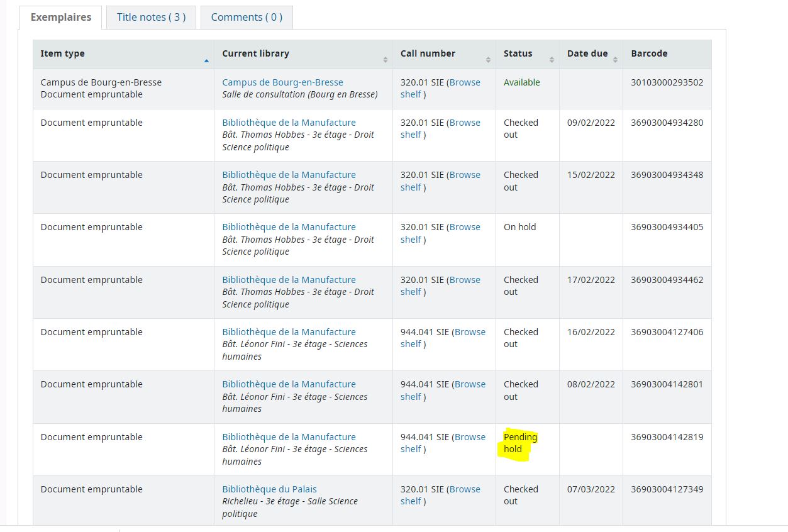The image size is (788, 532).
Task: Sort by Date due column arrows
Action: click(615, 60)
